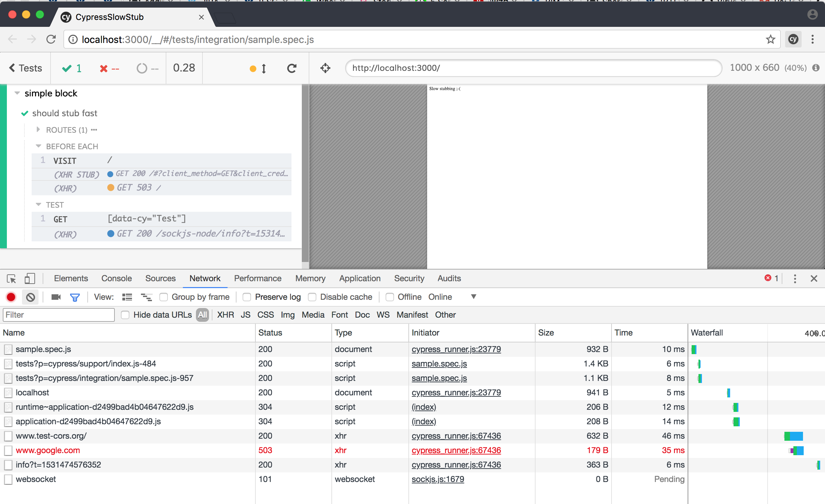This screenshot has width=825, height=504.
Task: Enable the Group by frame checkbox
Action: point(164,297)
